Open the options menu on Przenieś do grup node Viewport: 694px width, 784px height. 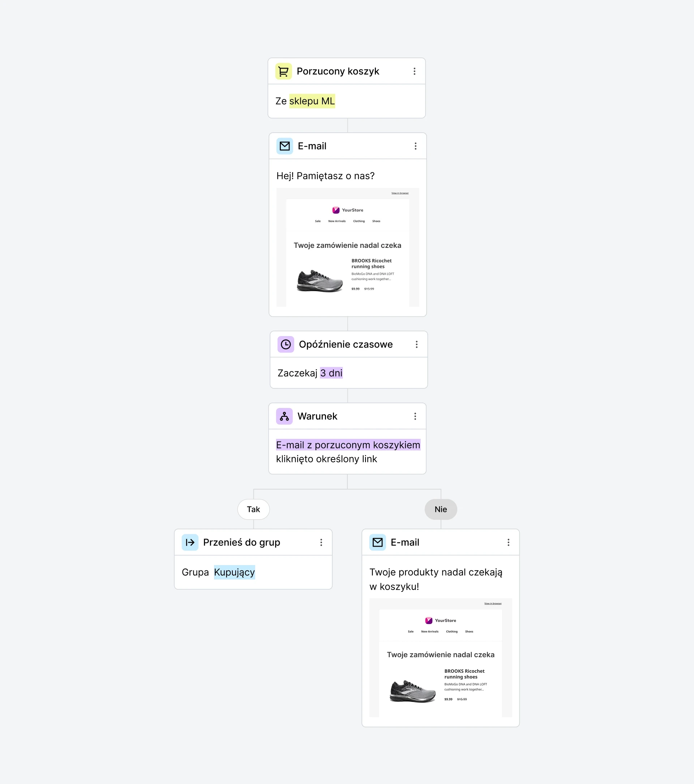(x=321, y=542)
